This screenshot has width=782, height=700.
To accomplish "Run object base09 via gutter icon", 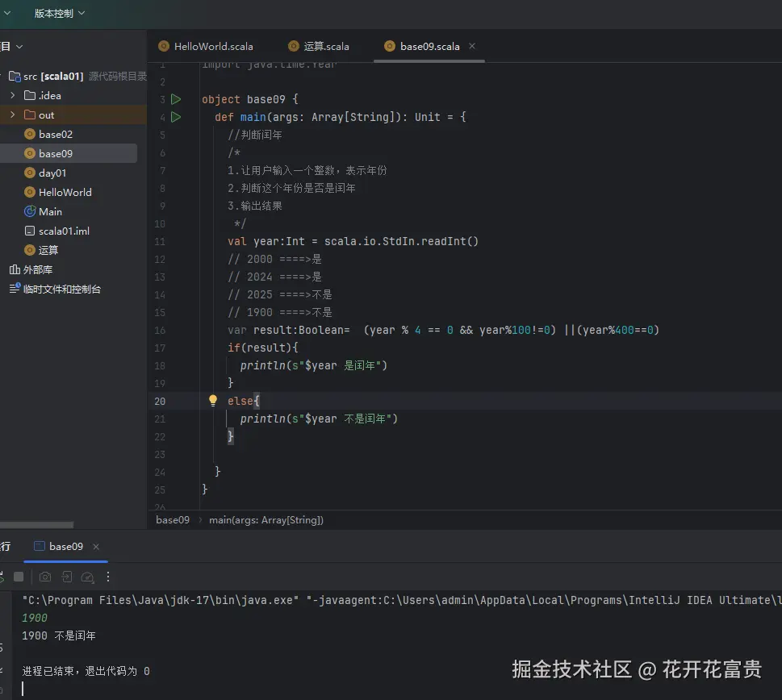I will 176,99.
